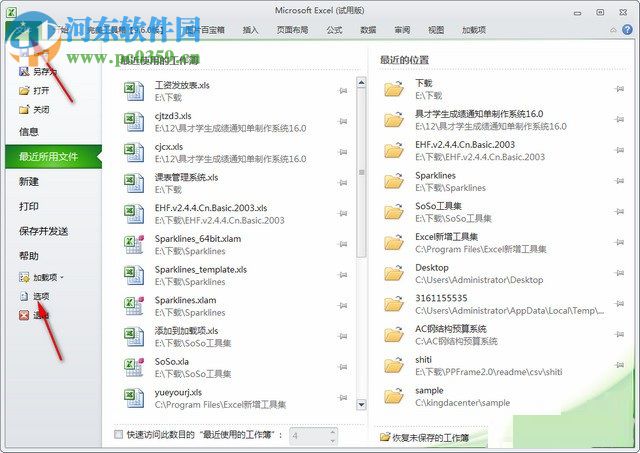Click the file icon beside cjcx.xls
640x453 pixels.
click(x=134, y=152)
